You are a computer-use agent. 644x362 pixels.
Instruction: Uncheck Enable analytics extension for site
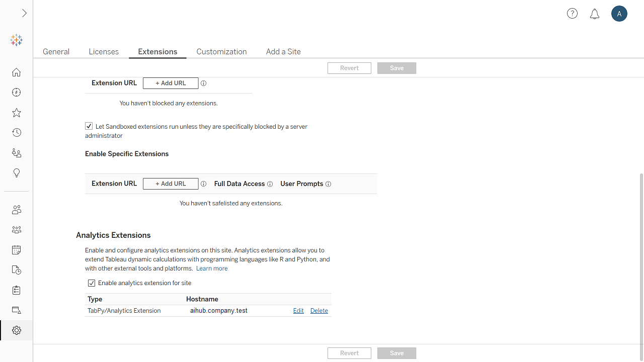92,283
